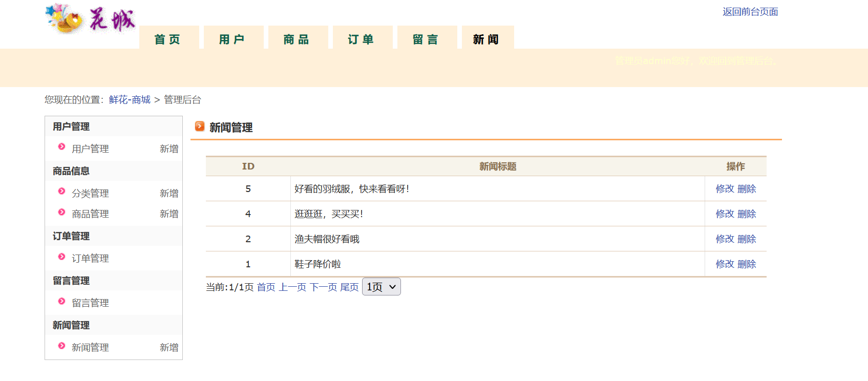Screen dimensions: 868x381
Task: Open the page selector dropdown showing 1页
Action: point(381,287)
